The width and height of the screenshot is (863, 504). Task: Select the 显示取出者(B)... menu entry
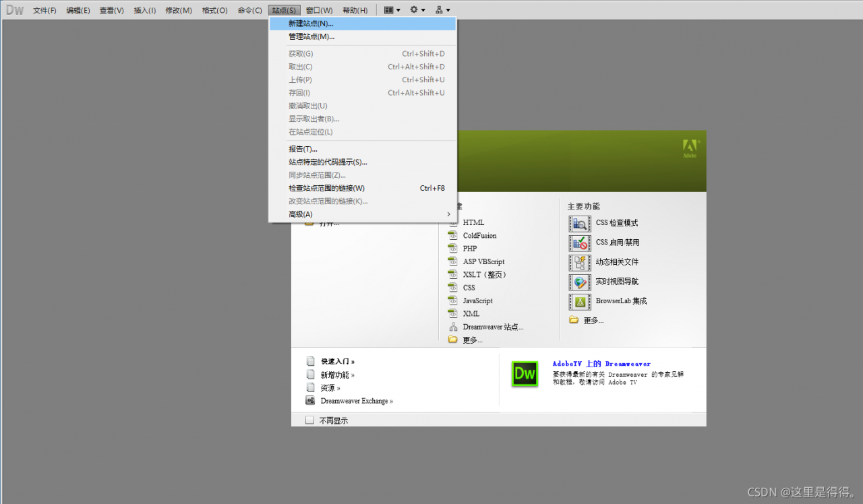(x=363, y=119)
